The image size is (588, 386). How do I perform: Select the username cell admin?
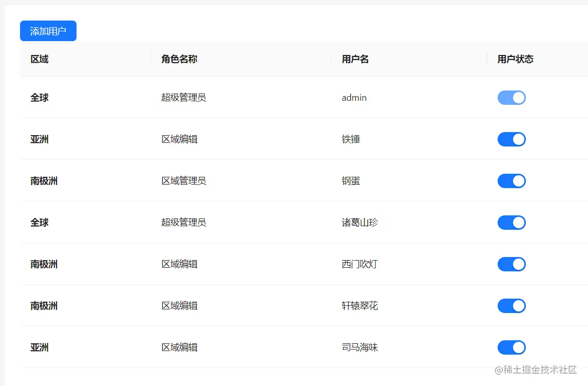pyautogui.click(x=354, y=98)
